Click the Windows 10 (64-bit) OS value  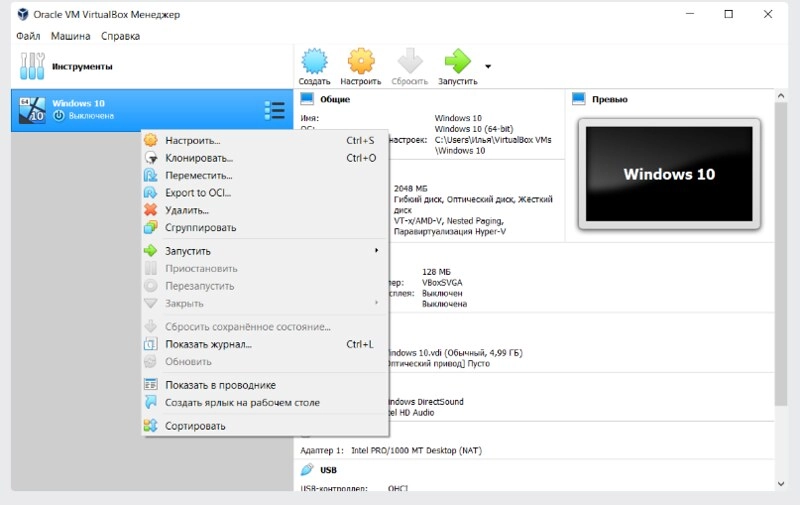click(473, 129)
